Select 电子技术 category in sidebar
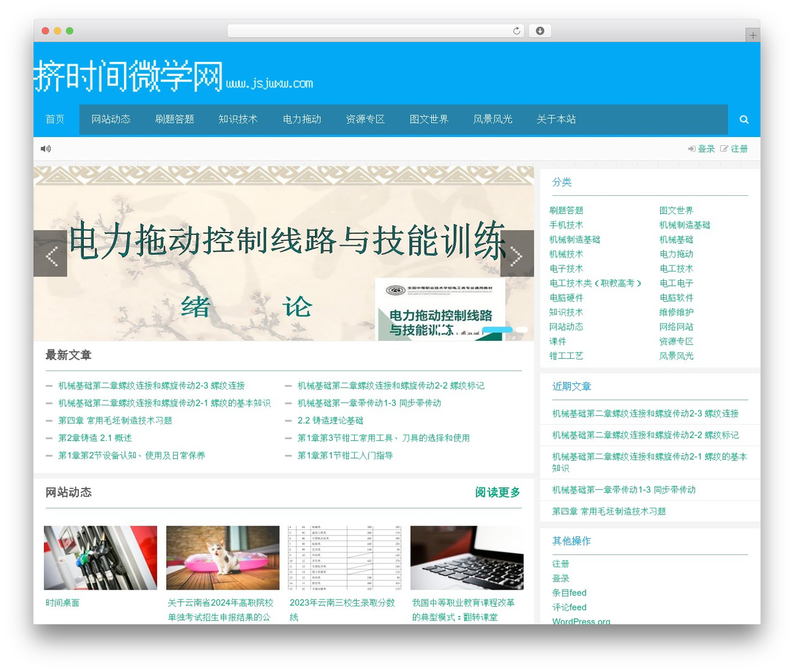The height and width of the screenshot is (672, 794). (x=566, y=268)
